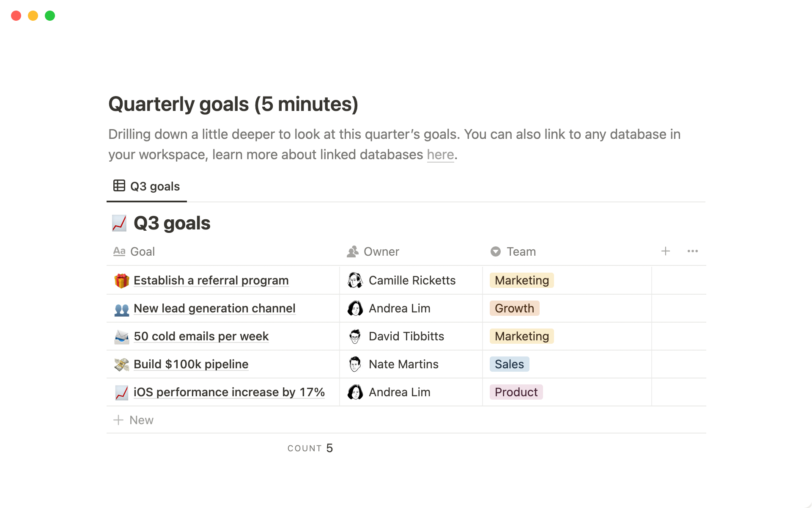Open 'Establish a referral program' goal page
This screenshot has width=812, height=508.
[x=211, y=280]
